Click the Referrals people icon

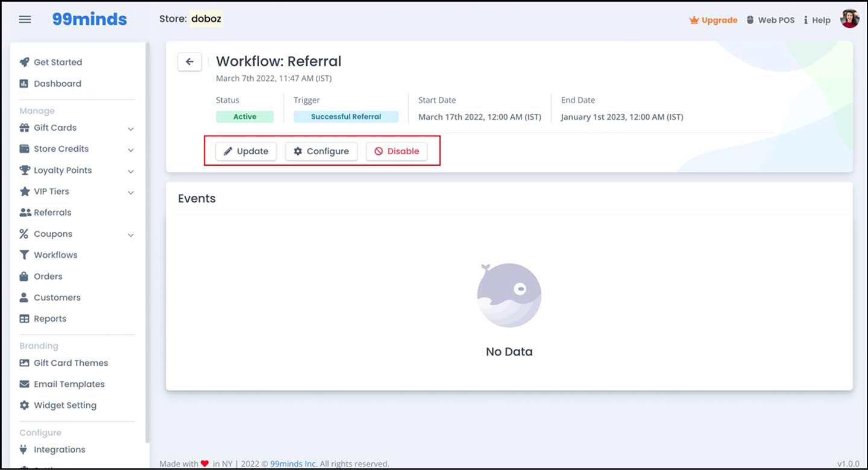click(25, 213)
